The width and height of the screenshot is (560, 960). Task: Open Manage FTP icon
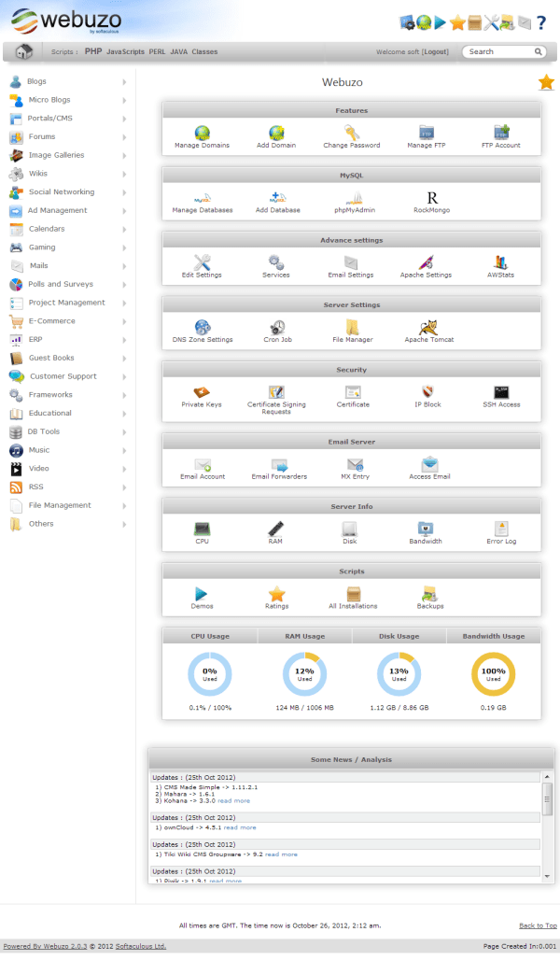point(427,133)
